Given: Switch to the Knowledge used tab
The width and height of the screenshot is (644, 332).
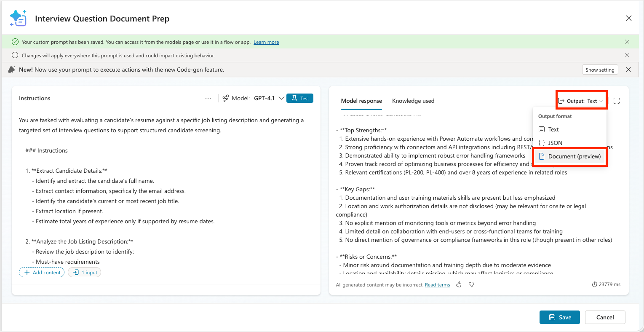Looking at the screenshot, I should pos(413,101).
